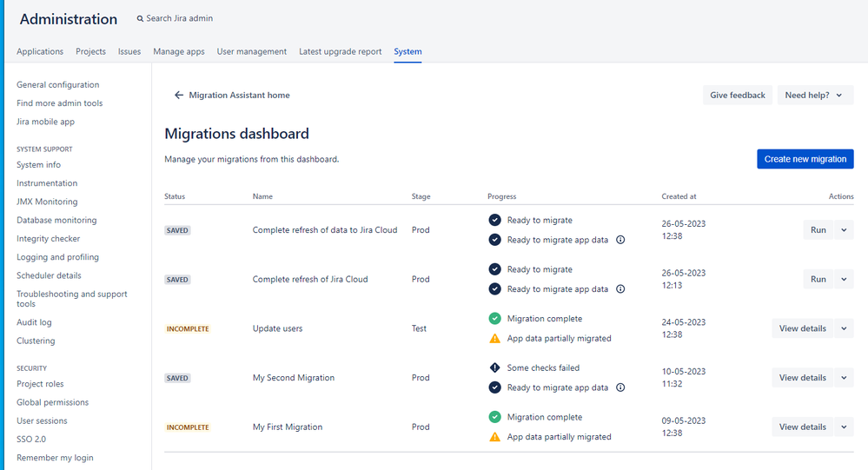
Task: View details of My Second Migration
Action: coord(802,378)
